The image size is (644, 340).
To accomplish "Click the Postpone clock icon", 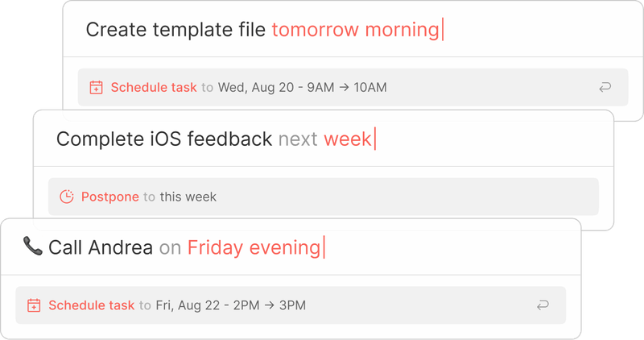I will pos(67,197).
